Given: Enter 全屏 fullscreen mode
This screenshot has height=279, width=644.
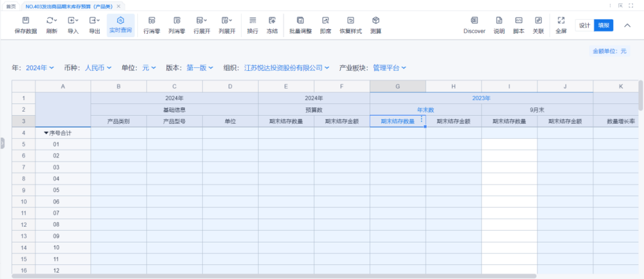Looking at the screenshot, I should tap(561, 21).
